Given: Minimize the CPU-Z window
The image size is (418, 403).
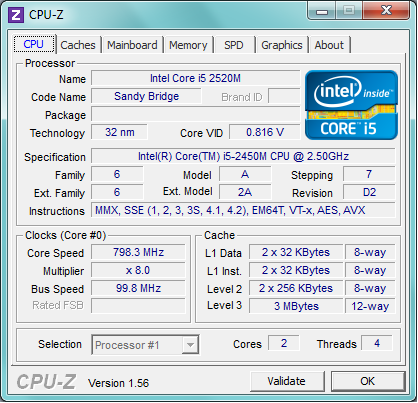Looking at the screenshot, I should (322, 11).
